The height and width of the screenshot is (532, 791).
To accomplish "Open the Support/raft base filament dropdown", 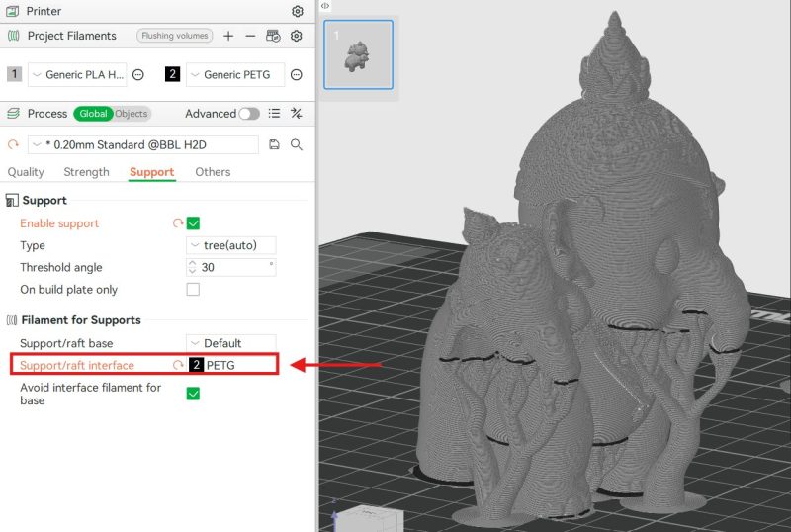I will point(231,343).
